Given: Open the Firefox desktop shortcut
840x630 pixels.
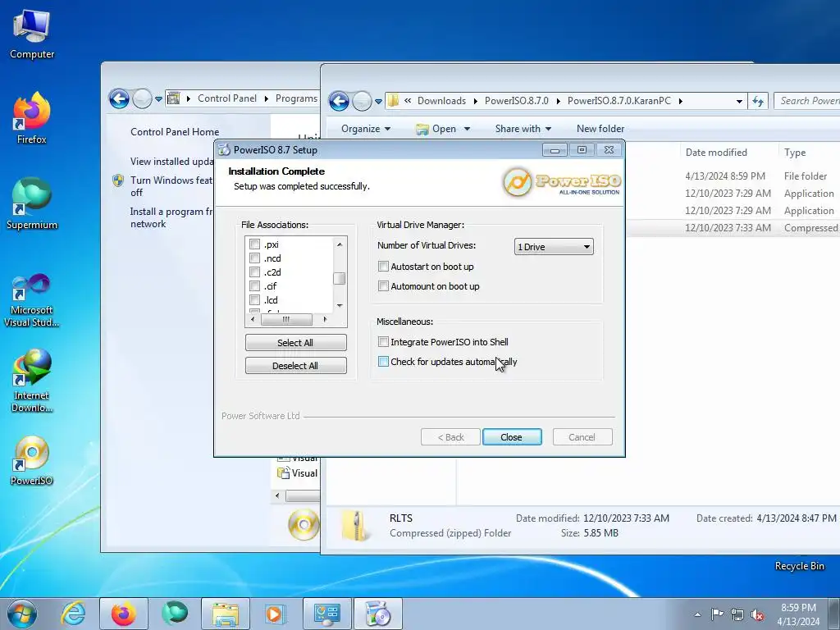Looking at the screenshot, I should [x=32, y=118].
